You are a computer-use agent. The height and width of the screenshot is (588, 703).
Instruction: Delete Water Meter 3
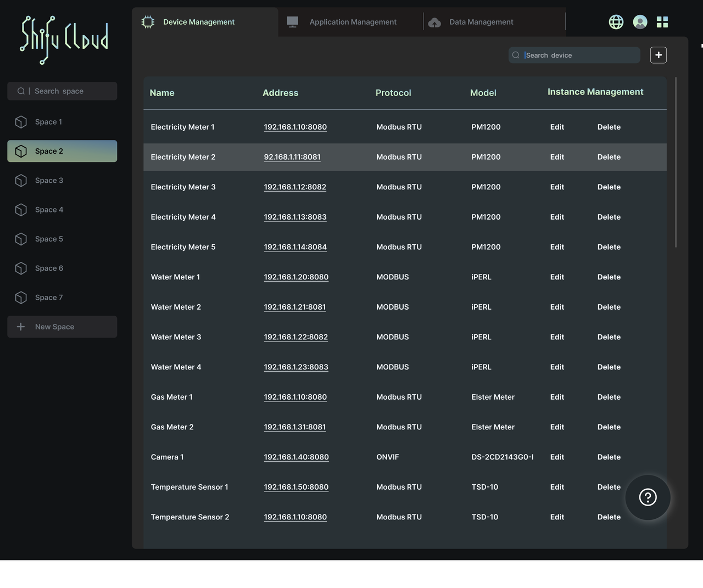coord(609,337)
